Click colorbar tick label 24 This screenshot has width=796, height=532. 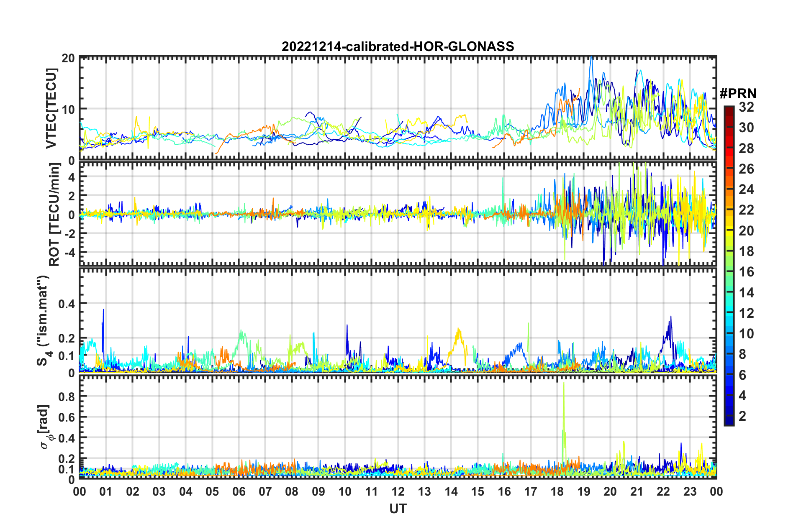pyautogui.click(x=746, y=189)
